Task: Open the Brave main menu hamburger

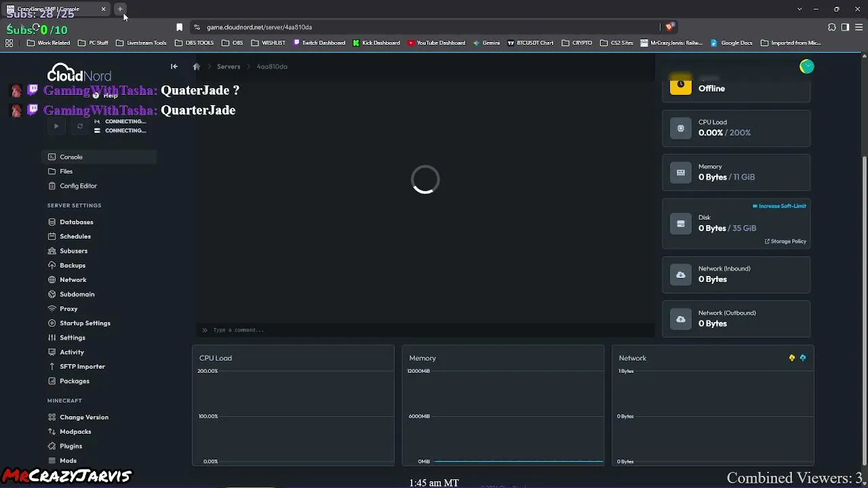Action: [x=859, y=27]
